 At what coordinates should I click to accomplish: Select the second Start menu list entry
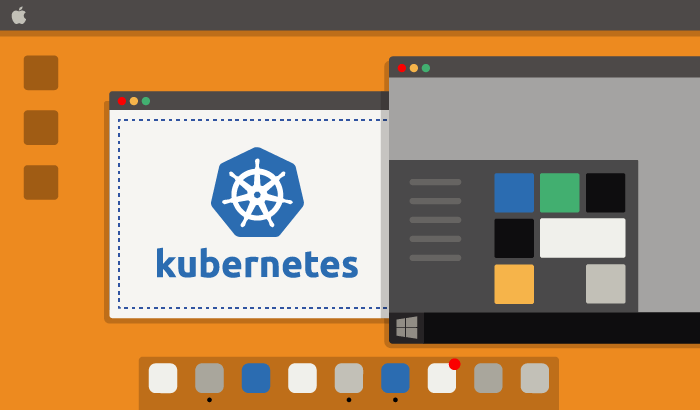[x=435, y=201]
